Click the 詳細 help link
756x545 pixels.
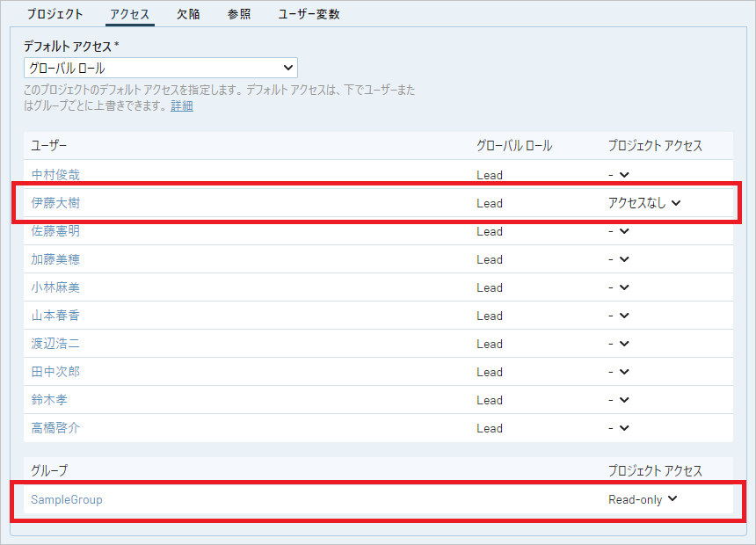click(x=182, y=105)
